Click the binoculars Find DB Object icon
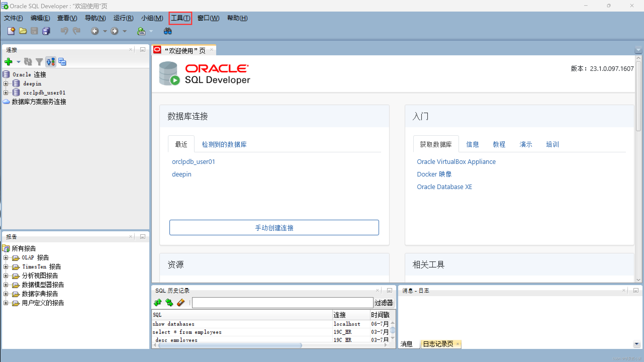Screen dimensions: 644x362 [168, 31]
